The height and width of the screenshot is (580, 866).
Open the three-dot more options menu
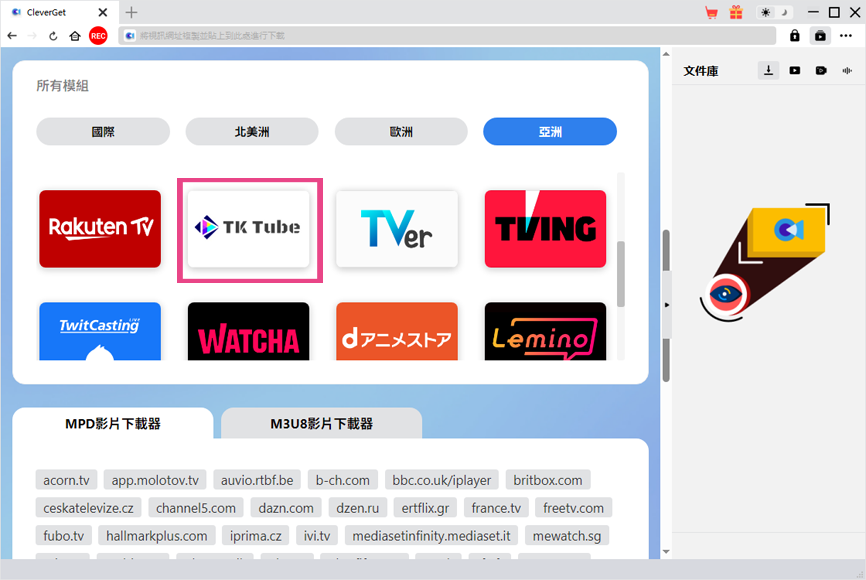(846, 35)
